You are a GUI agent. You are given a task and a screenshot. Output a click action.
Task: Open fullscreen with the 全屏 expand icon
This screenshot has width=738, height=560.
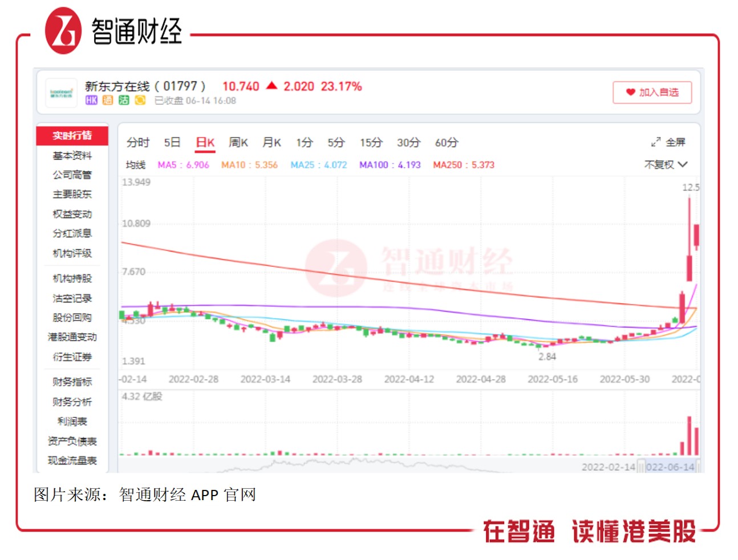click(656, 142)
